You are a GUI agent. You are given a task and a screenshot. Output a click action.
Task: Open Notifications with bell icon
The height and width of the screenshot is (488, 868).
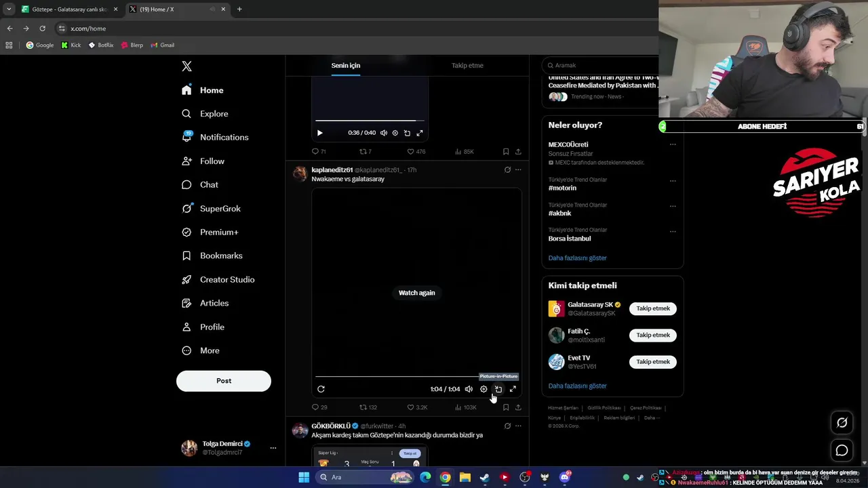tap(215, 137)
